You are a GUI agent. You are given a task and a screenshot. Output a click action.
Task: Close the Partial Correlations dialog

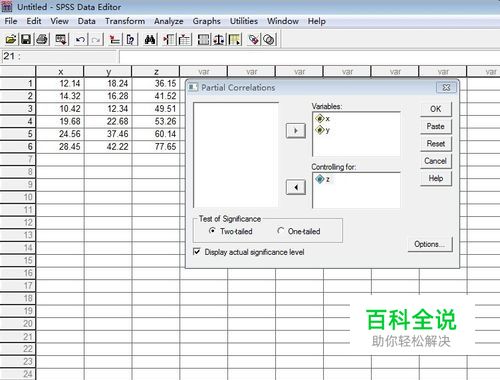[x=446, y=88]
